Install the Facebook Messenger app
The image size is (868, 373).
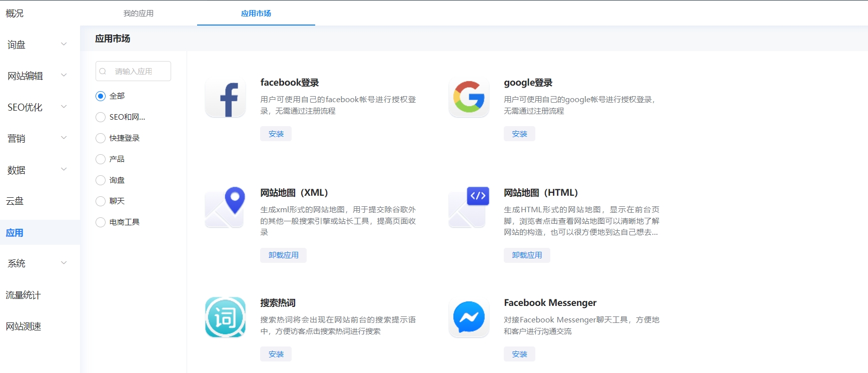click(x=519, y=354)
